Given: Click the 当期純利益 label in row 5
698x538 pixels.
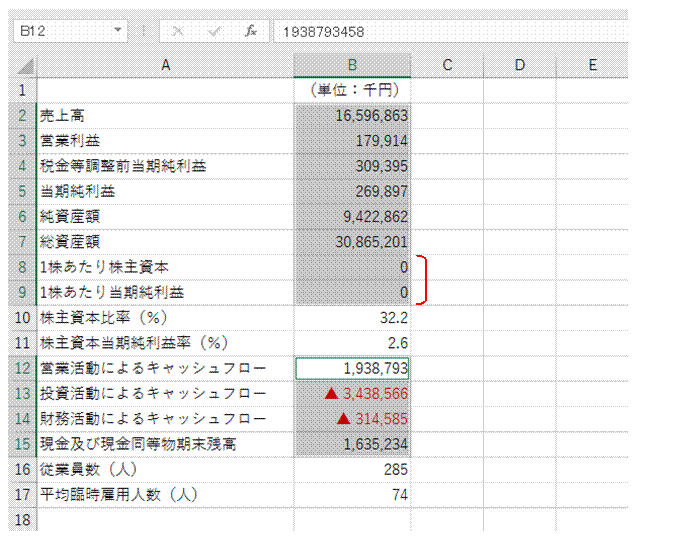Looking at the screenshot, I should (x=165, y=191).
